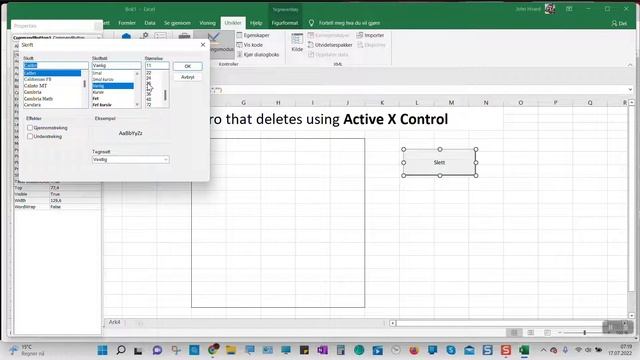Open Windows Start menu
Viewport: 640px width, 360px height.
102,350
